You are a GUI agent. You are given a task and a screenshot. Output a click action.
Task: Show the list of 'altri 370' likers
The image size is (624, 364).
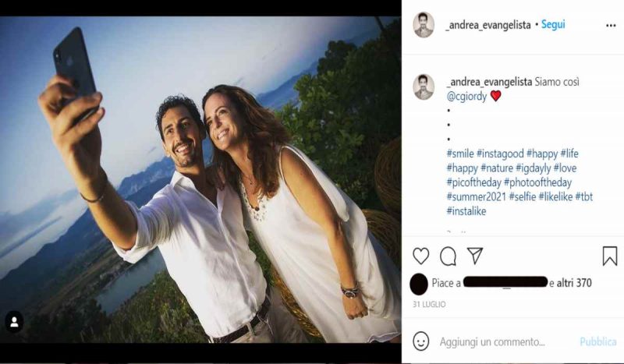coord(575,283)
